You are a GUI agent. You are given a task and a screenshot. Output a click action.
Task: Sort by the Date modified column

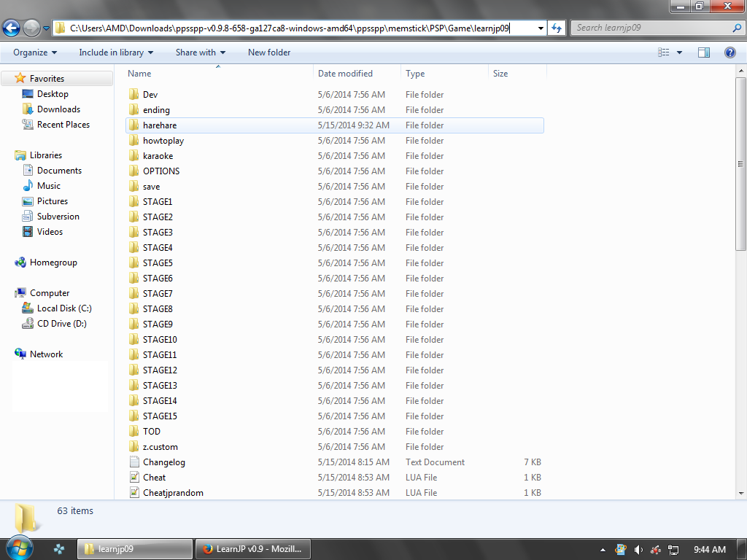point(345,74)
